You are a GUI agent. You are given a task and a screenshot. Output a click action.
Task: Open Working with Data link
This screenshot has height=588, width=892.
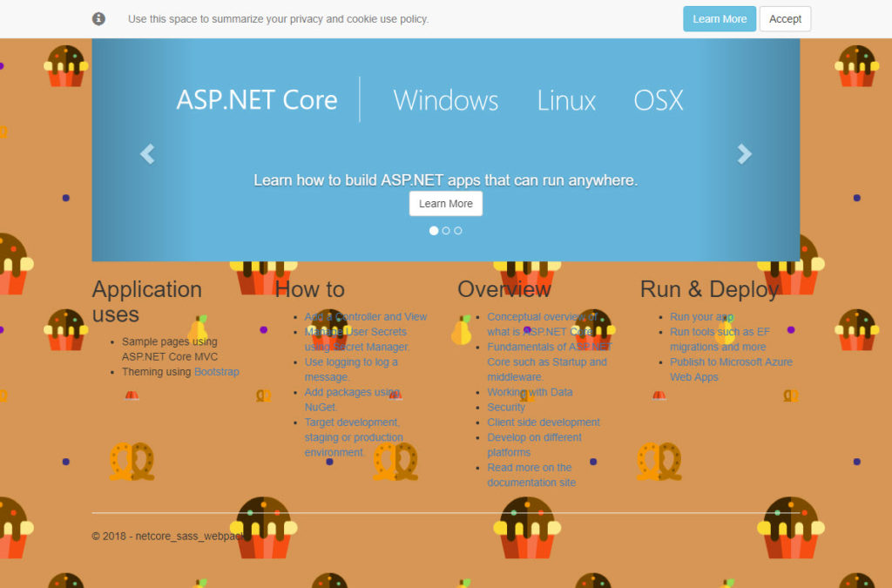click(x=530, y=393)
